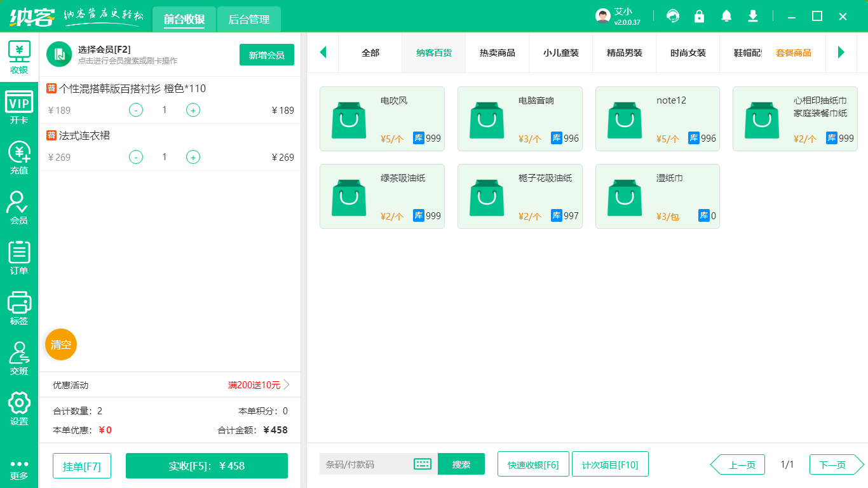868x488 pixels.
Task: Open the 设置 settings gear icon
Action: pyautogui.click(x=19, y=409)
